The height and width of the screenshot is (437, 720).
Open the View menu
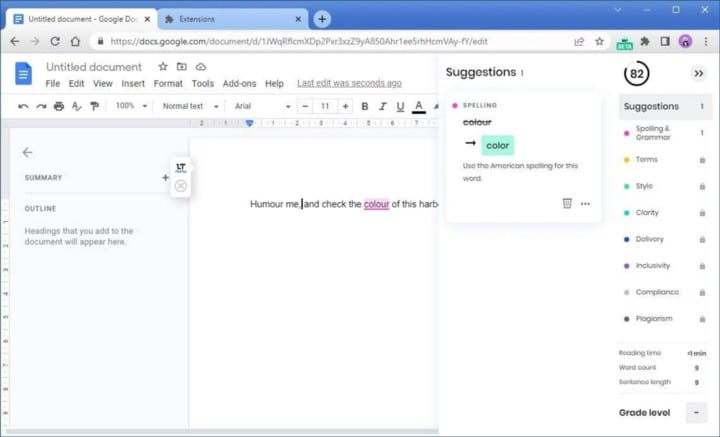(102, 84)
